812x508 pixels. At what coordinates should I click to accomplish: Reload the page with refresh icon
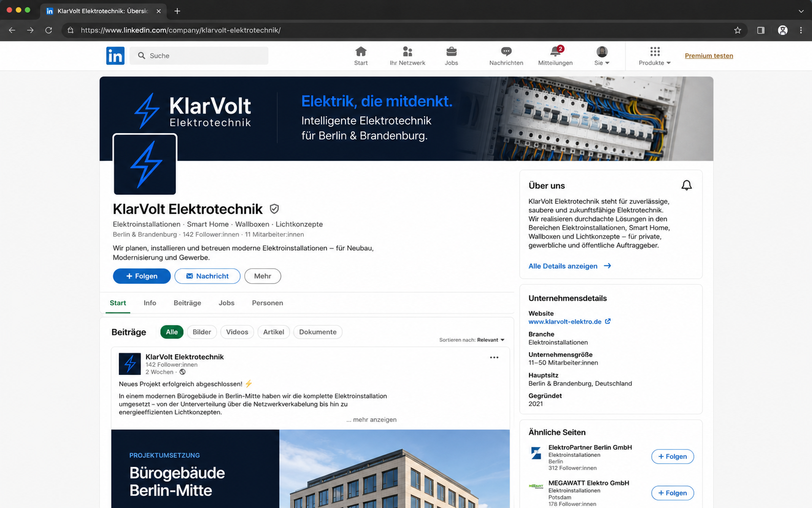click(49, 30)
